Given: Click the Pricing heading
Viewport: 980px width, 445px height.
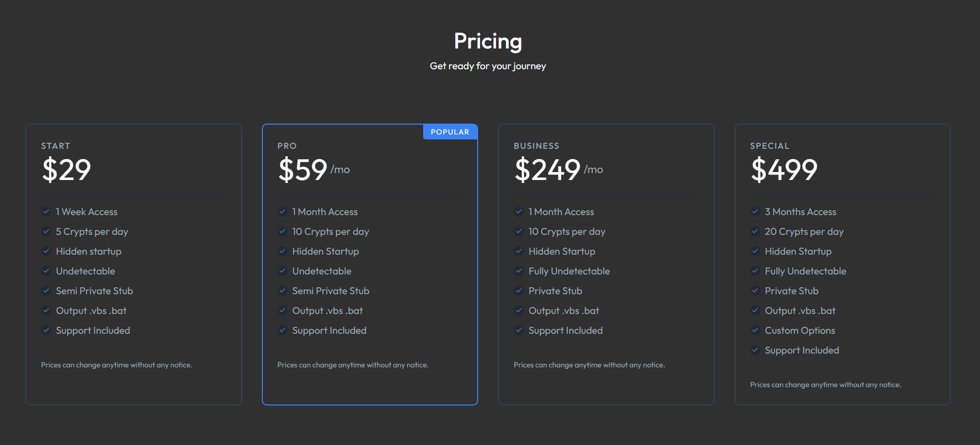Looking at the screenshot, I should (488, 41).
